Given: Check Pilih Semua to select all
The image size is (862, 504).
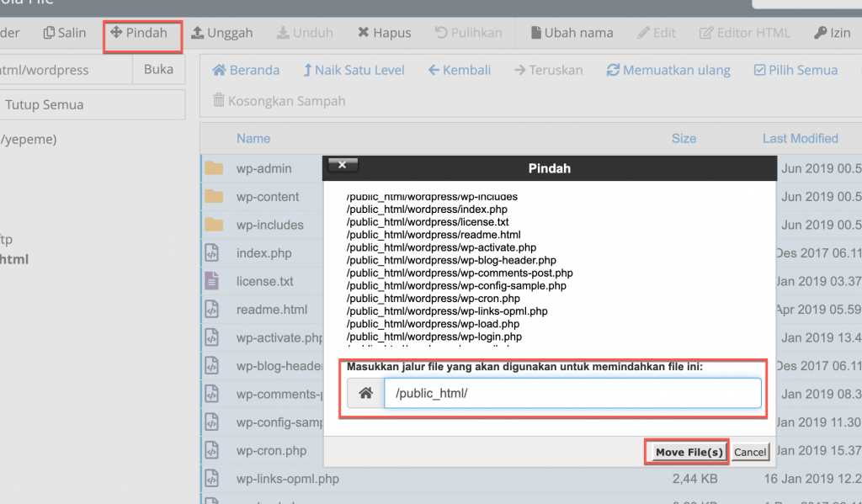Looking at the screenshot, I should tap(795, 71).
